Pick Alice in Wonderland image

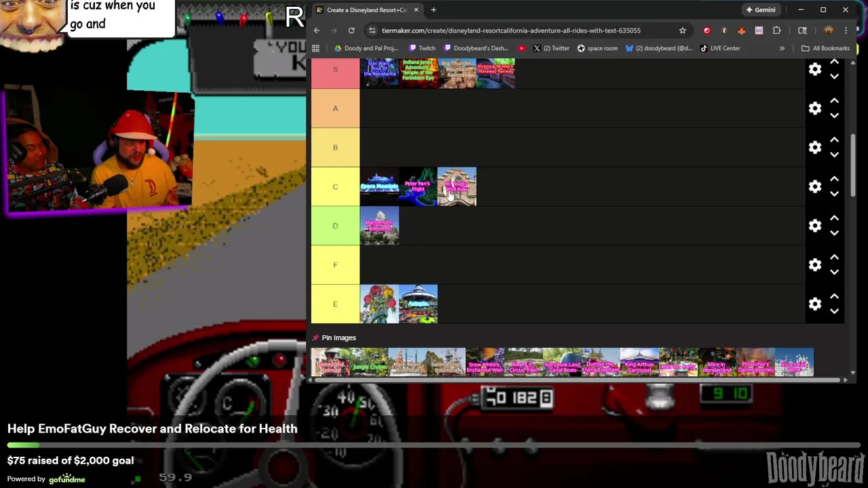pos(717,362)
